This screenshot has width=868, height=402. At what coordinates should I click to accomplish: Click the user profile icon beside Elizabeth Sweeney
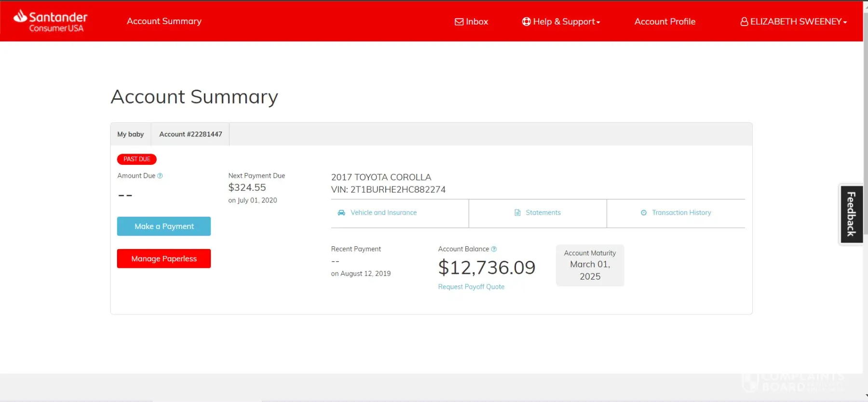[744, 22]
